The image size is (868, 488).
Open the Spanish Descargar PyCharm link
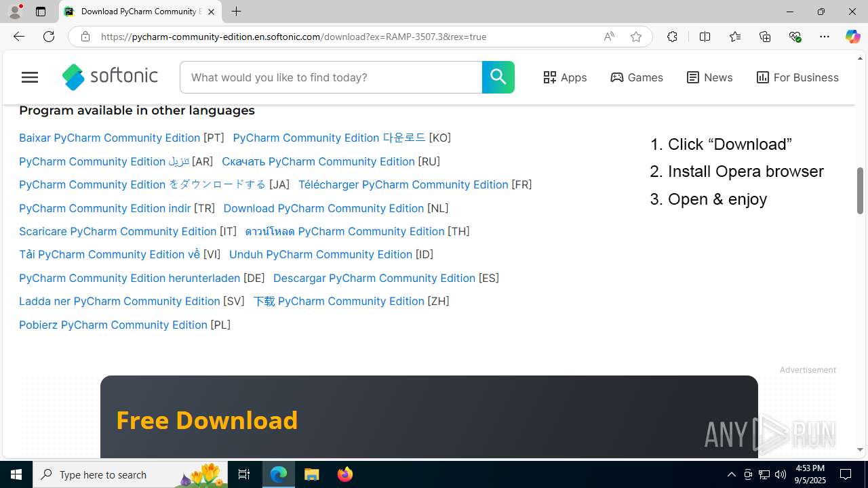(374, 278)
